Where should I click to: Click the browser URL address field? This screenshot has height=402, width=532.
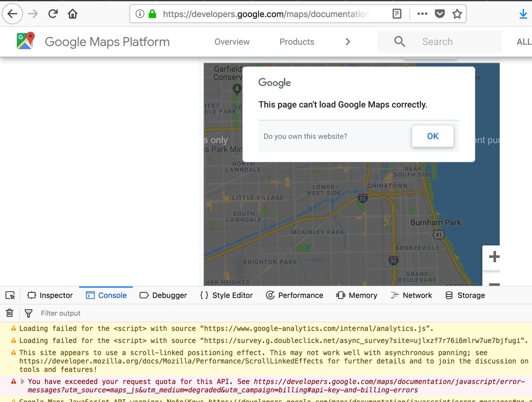click(266, 14)
